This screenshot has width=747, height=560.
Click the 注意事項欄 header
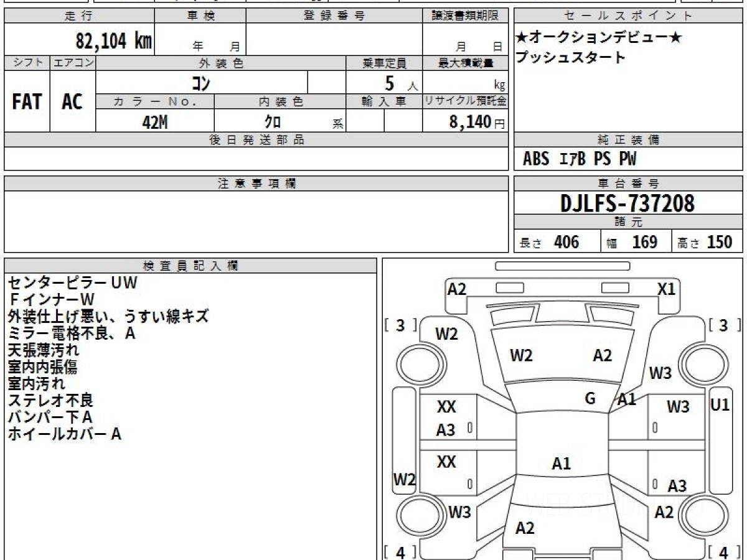pos(256,184)
